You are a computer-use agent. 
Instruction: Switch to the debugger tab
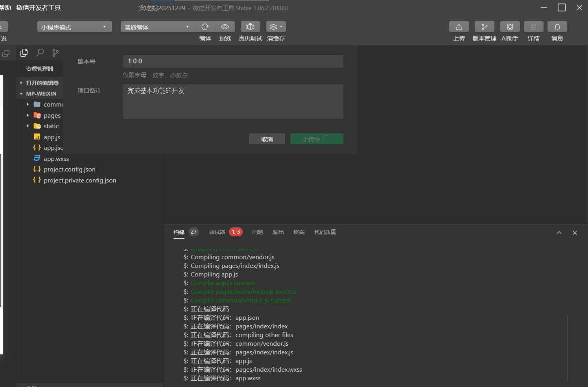(x=217, y=232)
